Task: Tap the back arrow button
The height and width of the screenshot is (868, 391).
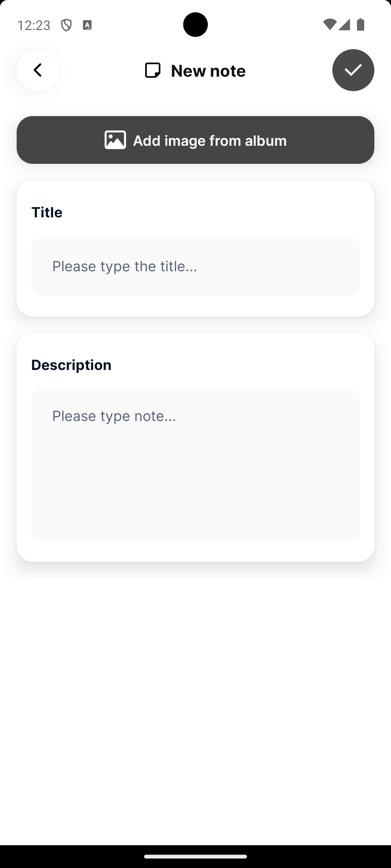Action: tap(38, 70)
